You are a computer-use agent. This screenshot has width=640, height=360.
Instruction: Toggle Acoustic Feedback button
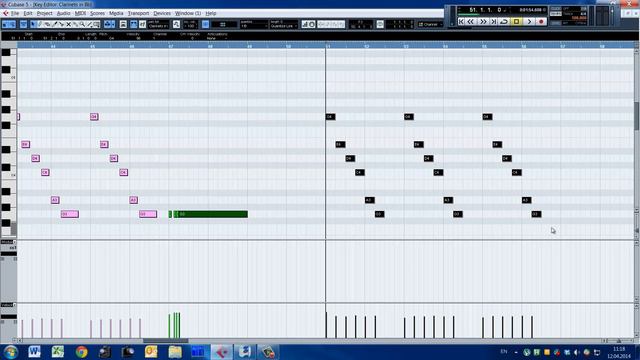(12, 24)
